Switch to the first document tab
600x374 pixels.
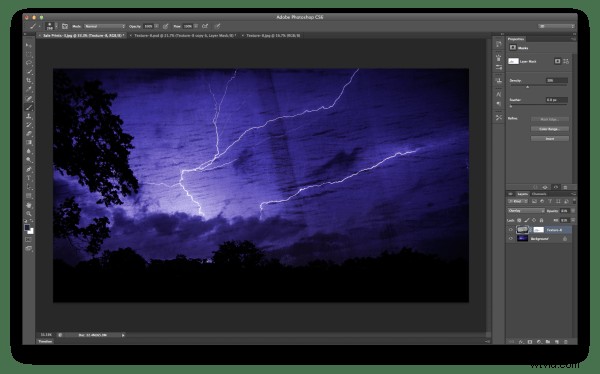(82, 35)
